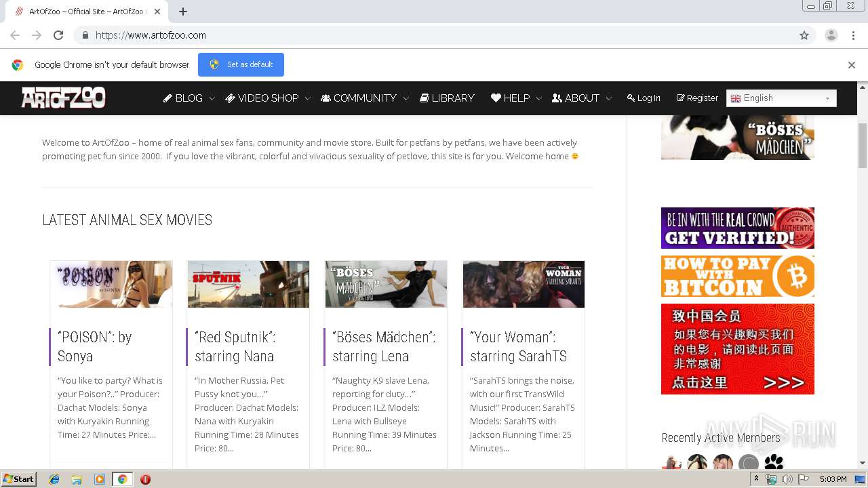Screen dimensions: 868x488
Task: Click the LATEST ANIMAL SEX MOVIES heading
Action: point(127,220)
